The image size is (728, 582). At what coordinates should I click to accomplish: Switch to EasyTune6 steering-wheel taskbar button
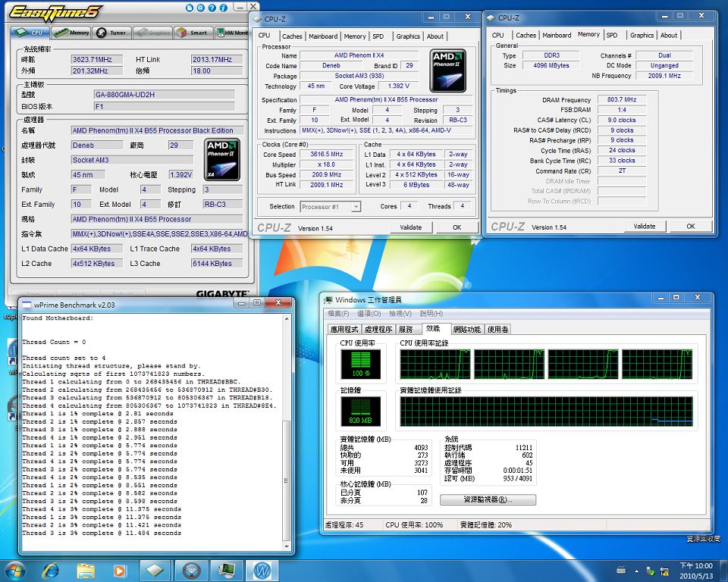(191, 571)
